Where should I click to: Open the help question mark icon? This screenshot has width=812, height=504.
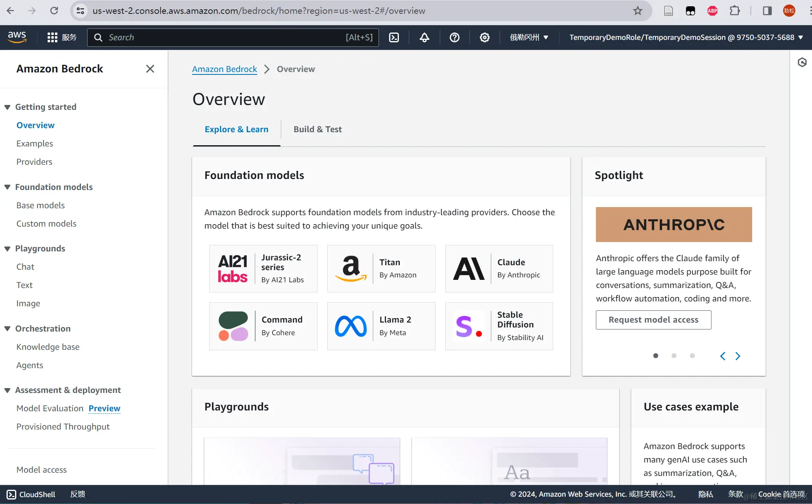(455, 37)
